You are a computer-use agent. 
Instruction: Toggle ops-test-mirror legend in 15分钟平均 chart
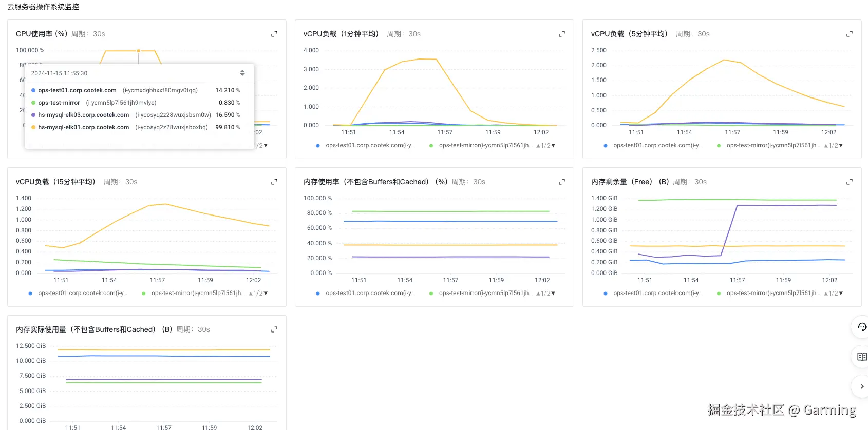pos(193,293)
